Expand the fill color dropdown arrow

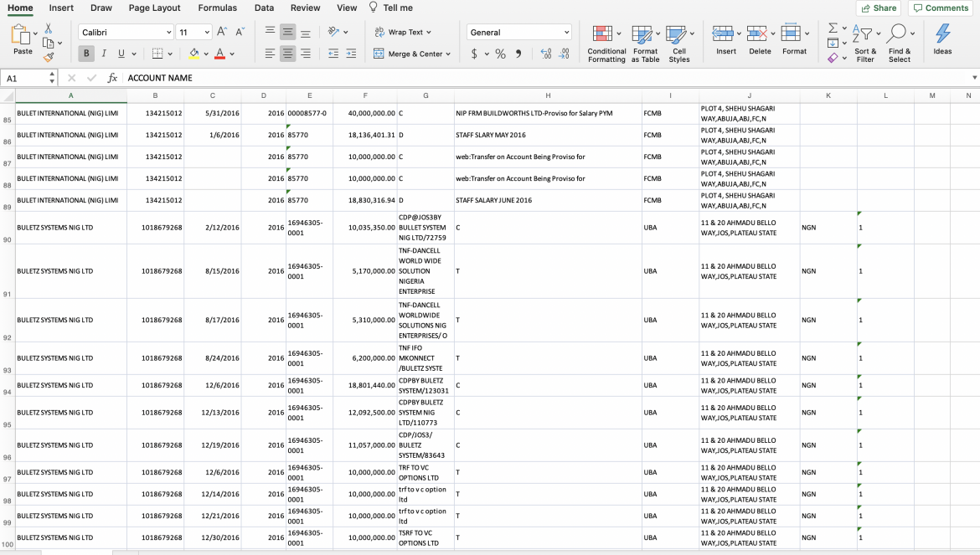(206, 54)
